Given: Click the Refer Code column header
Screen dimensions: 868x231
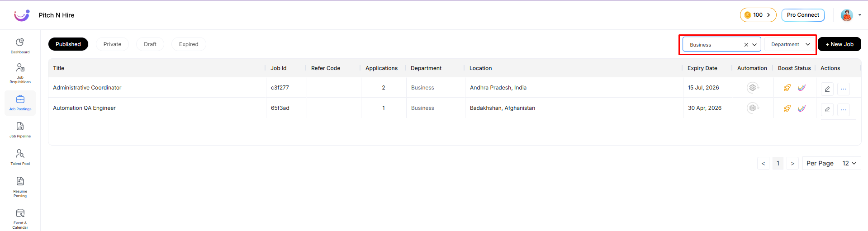Looking at the screenshot, I should click(326, 68).
